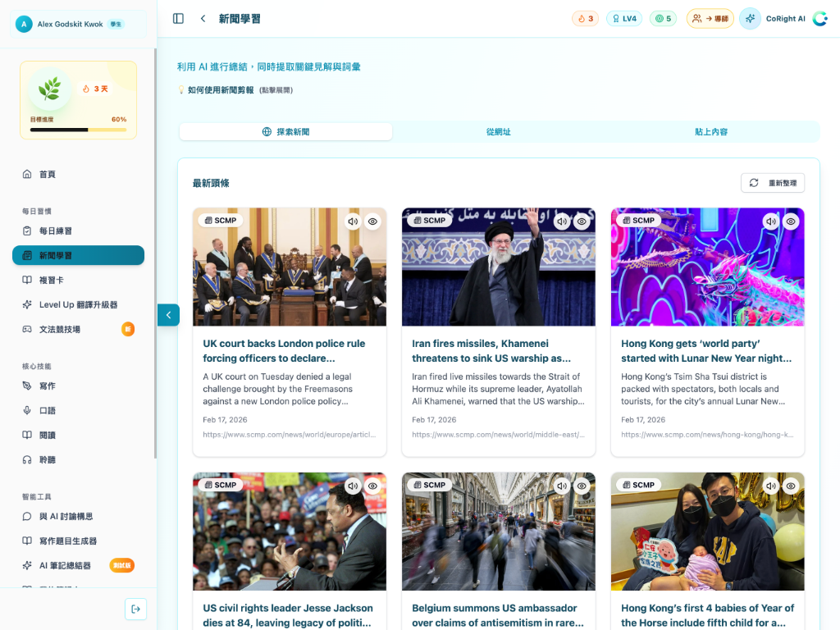Open 與 AI 討論構思 tool
This screenshot has width=840, height=630.
(78, 517)
